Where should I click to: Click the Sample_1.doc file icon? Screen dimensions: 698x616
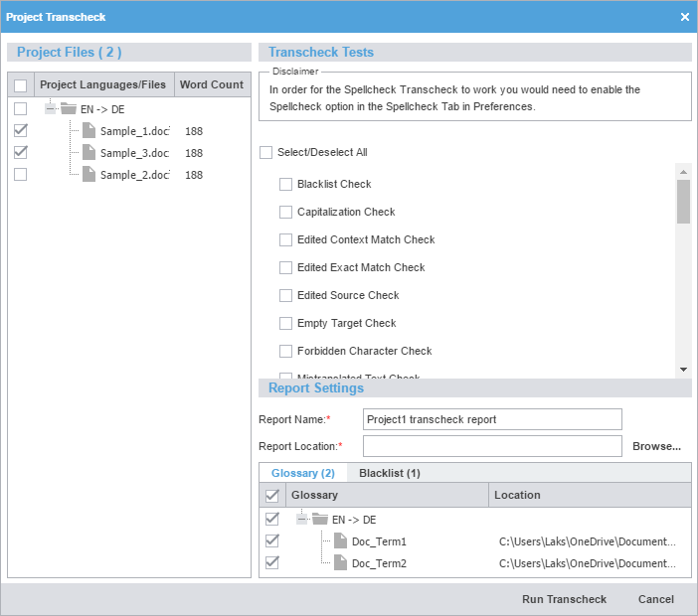pyautogui.click(x=89, y=130)
